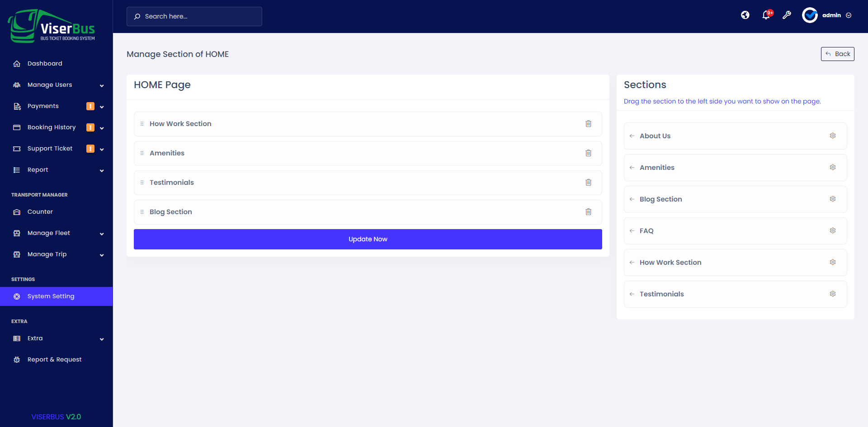
Task: Click the wrench icon in the header
Action: click(x=787, y=15)
